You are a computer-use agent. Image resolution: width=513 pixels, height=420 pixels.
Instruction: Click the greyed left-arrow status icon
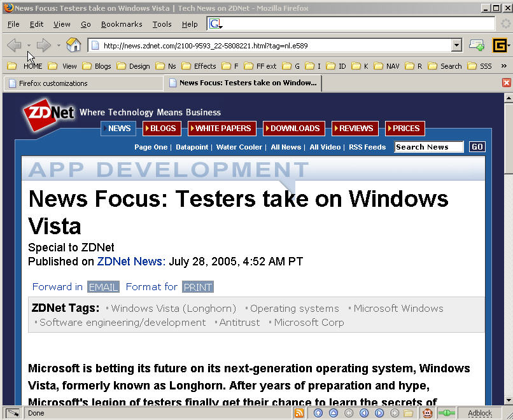point(349,413)
